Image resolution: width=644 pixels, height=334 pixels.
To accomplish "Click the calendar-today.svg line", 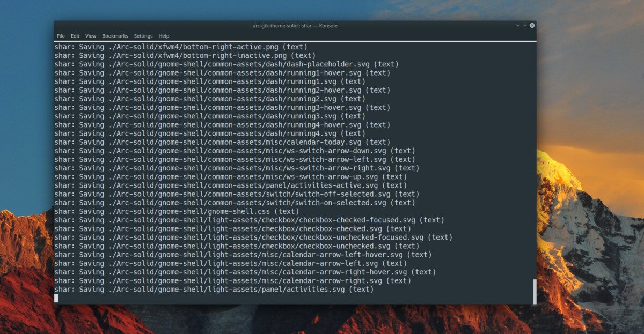I will pos(222,142).
